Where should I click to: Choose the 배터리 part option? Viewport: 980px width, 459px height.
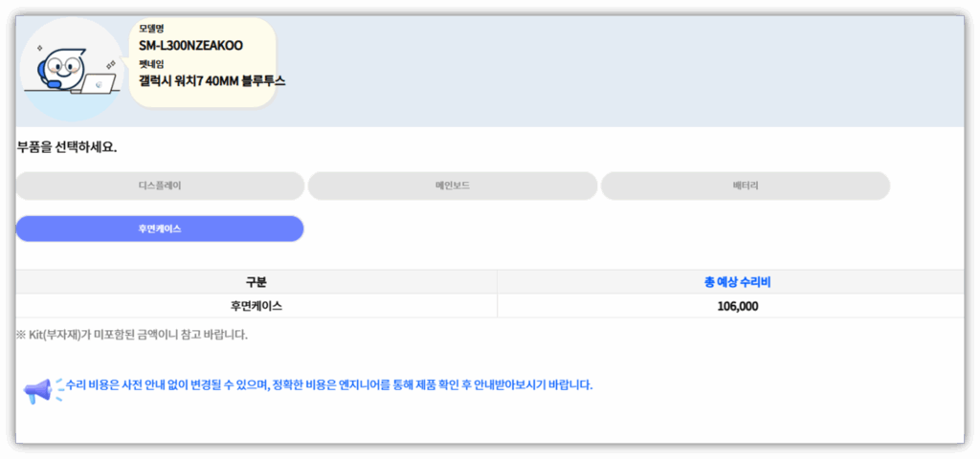click(745, 186)
